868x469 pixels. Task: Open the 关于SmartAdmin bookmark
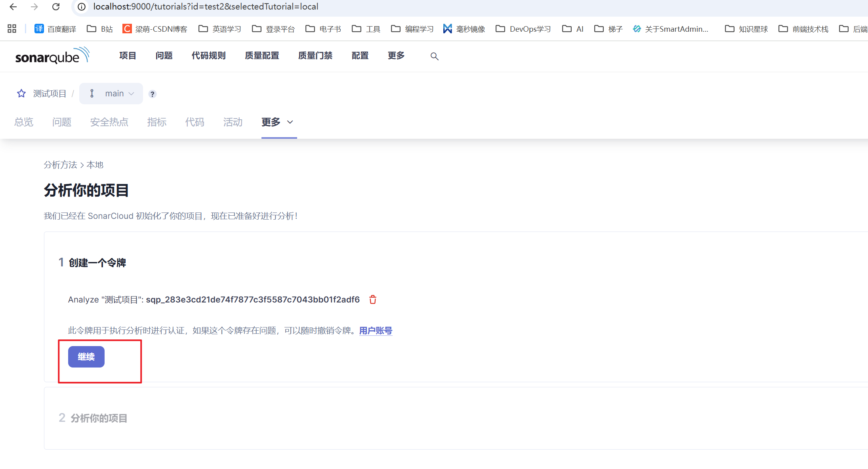(x=671, y=29)
